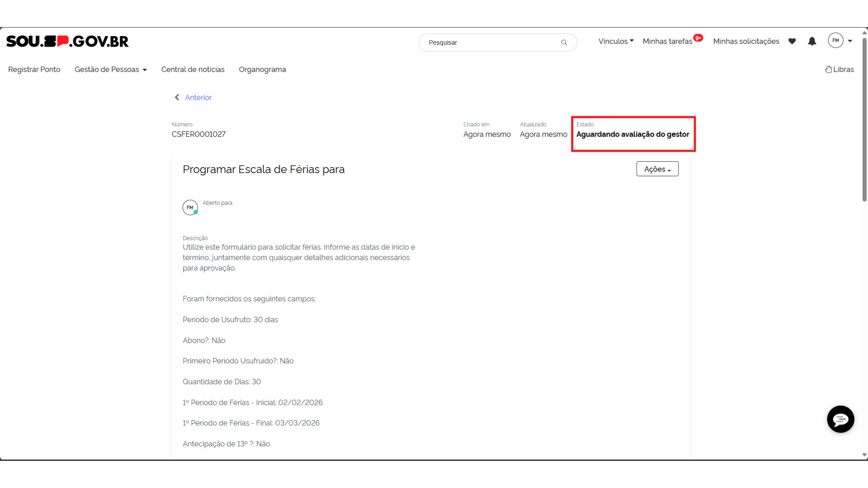Screen dimensions: 868x488
Task: Click the SOU.SP.GOV.BR logo
Action: point(67,42)
